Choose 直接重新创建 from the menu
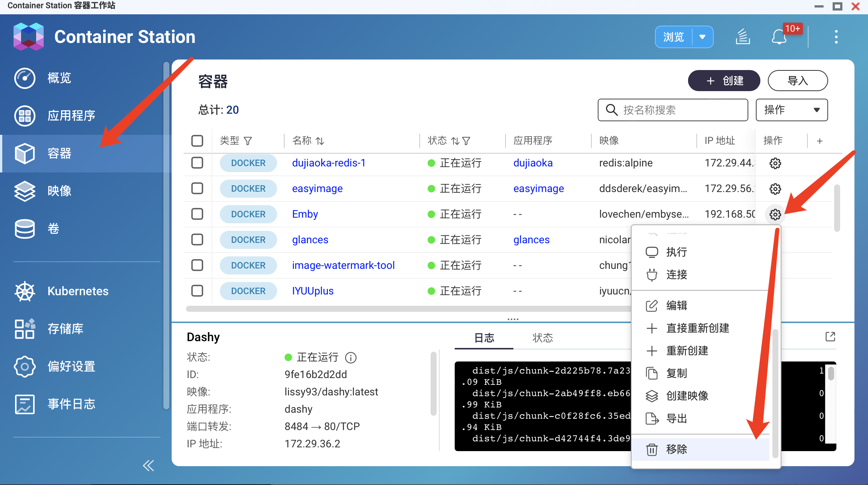Image resolution: width=868 pixels, height=485 pixels. 700,328
